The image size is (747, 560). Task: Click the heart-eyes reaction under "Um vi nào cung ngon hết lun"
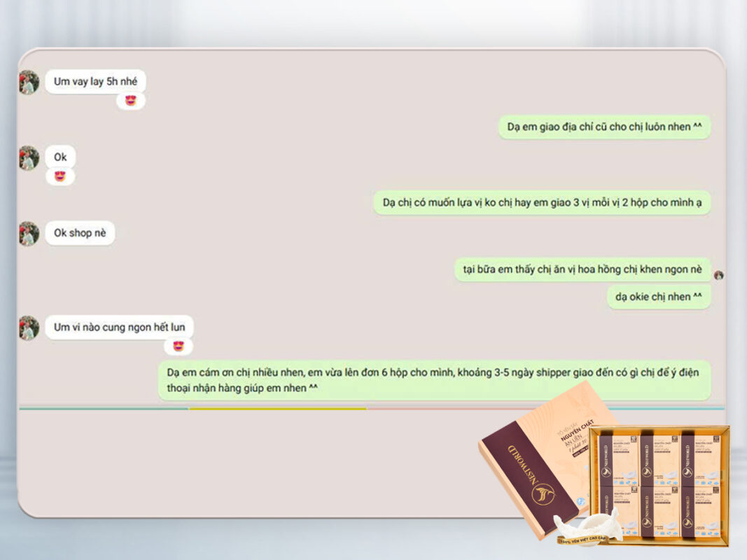click(180, 346)
